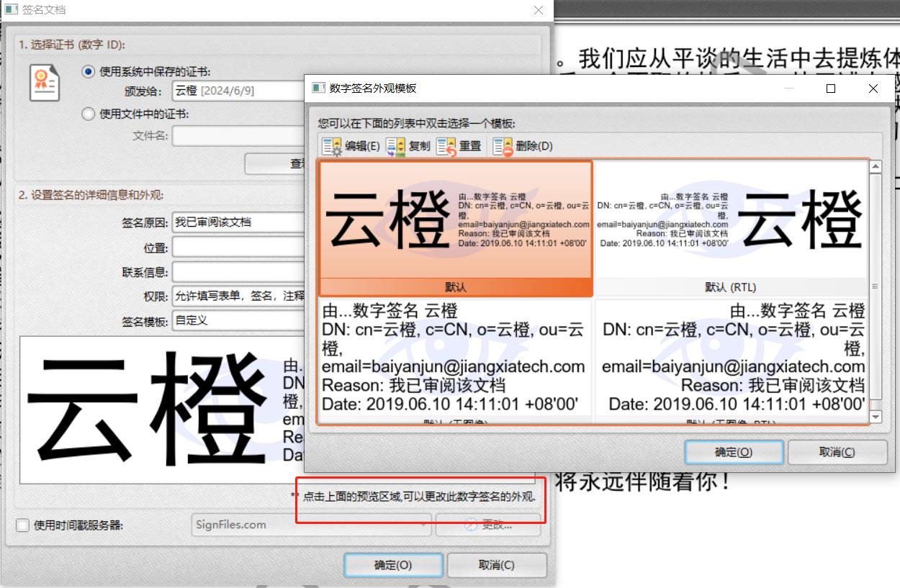Click the 更改... timestamp button

point(488,525)
